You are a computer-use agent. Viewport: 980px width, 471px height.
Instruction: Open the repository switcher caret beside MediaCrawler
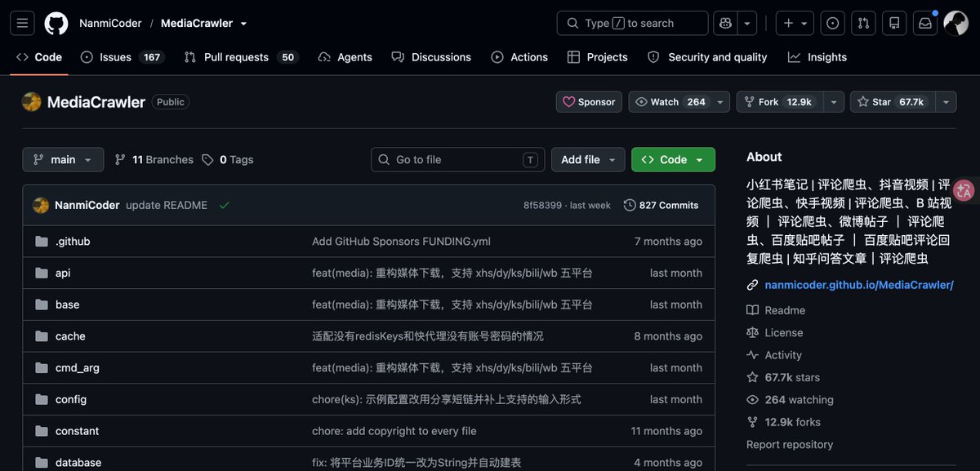pos(243,24)
